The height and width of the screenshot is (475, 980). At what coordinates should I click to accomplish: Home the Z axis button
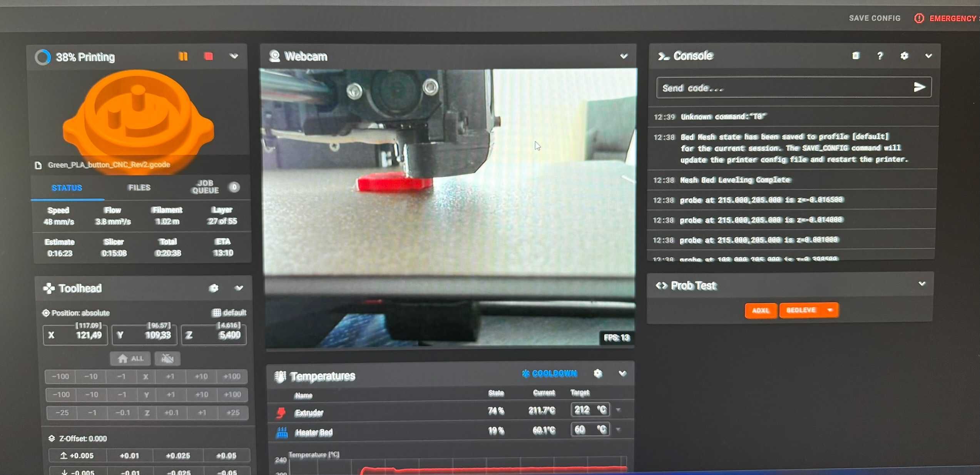pyautogui.click(x=147, y=413)
